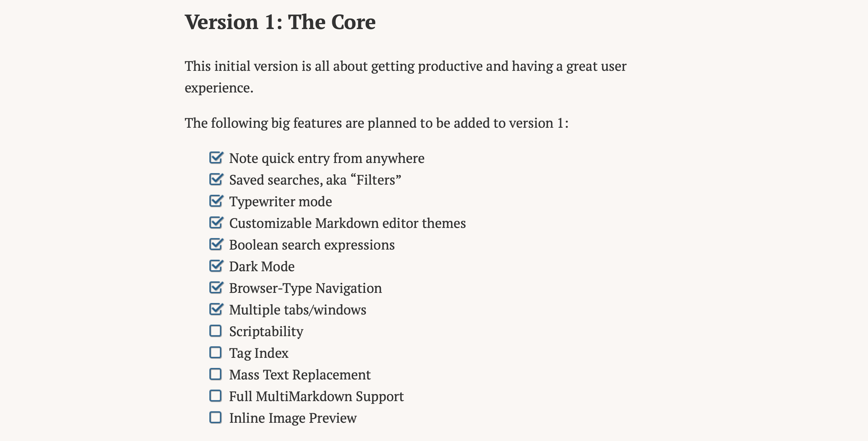Click the Tag Index item text
This screenshot has width=868, height=441.
coord(259,353)
